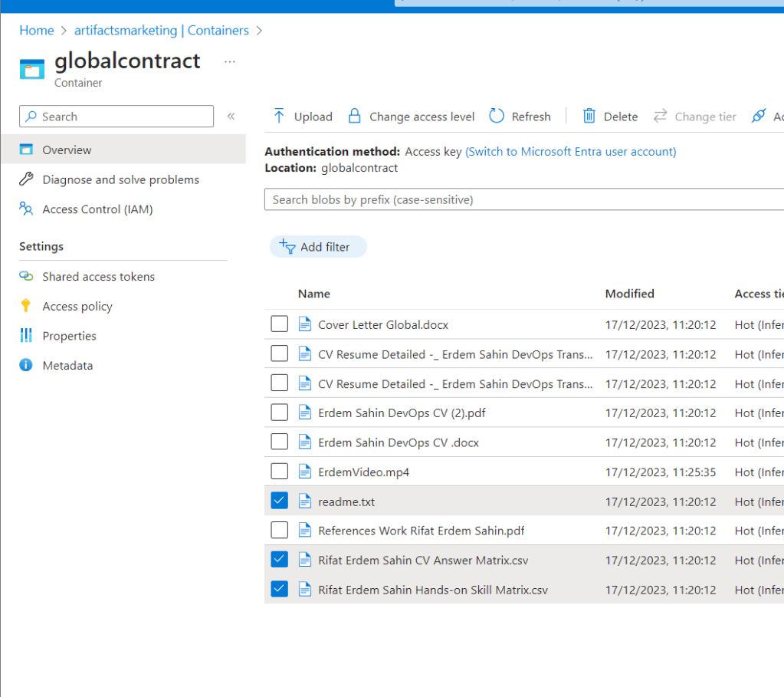Click the Shared access tokens icon
Image resolution: width=784 pixels, height=697 pixels.
tap(26, 276)
